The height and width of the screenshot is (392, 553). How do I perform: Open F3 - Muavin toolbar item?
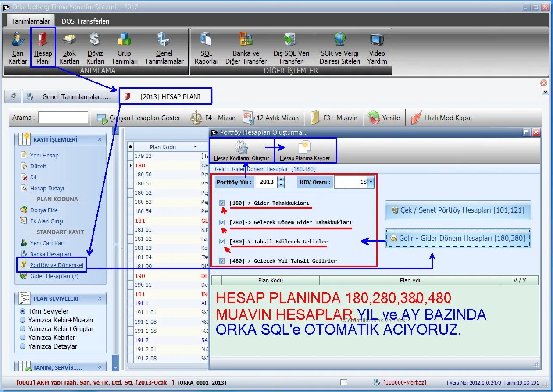(x=334, y=118)
